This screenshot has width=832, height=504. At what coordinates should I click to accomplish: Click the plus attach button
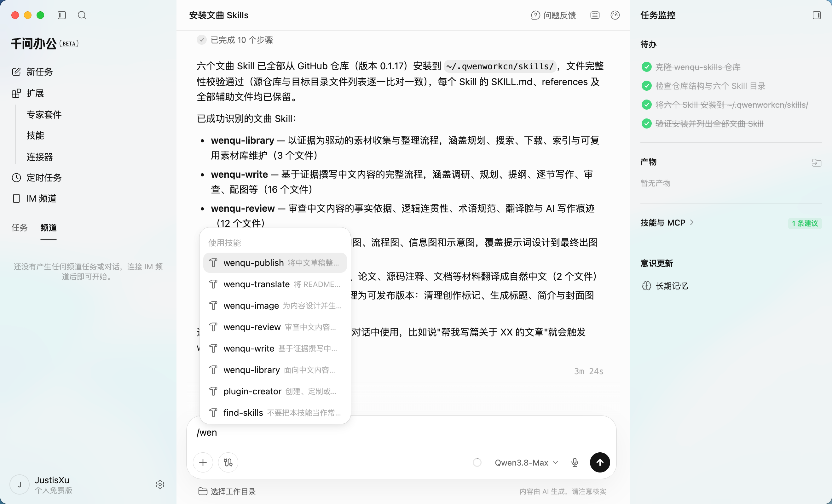click(203, 462)
